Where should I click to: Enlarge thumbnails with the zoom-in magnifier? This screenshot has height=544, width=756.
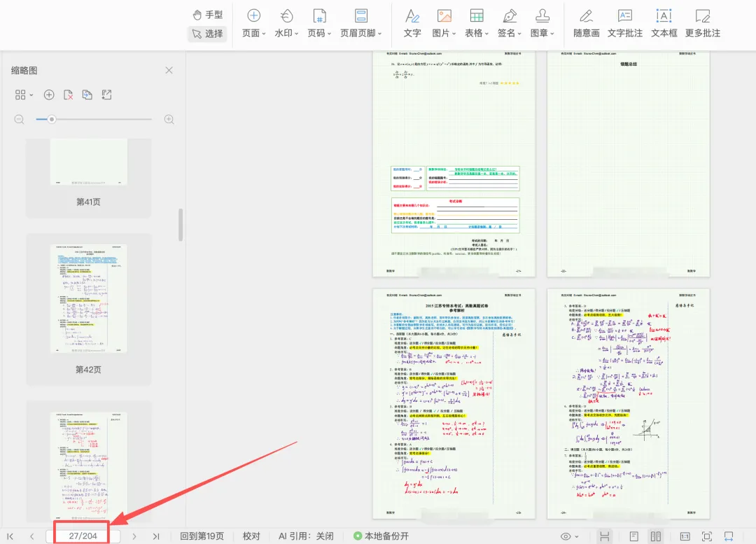pyautogui.click(x=169, y=119)
